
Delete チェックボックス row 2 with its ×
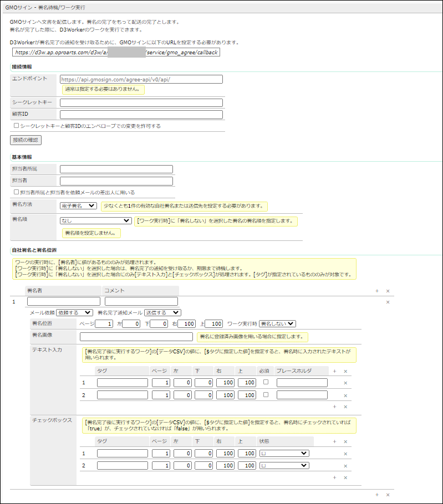pyautogui.click(x=345, y=466)
